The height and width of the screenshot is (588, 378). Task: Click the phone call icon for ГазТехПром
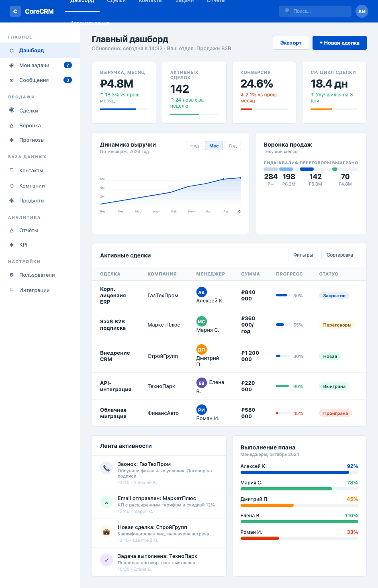(x=106, y=468)
